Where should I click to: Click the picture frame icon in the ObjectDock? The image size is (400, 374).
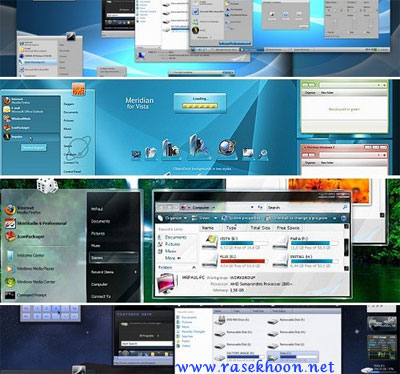click(248, 153)
